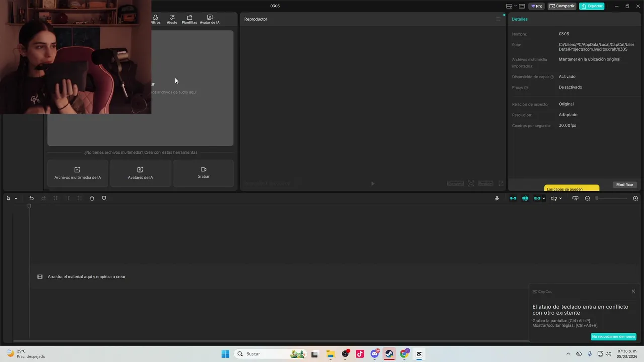Viewport: 644px width, 362px height.
Task: Click the Disposición de capas info icon
Action: point(552,77)
